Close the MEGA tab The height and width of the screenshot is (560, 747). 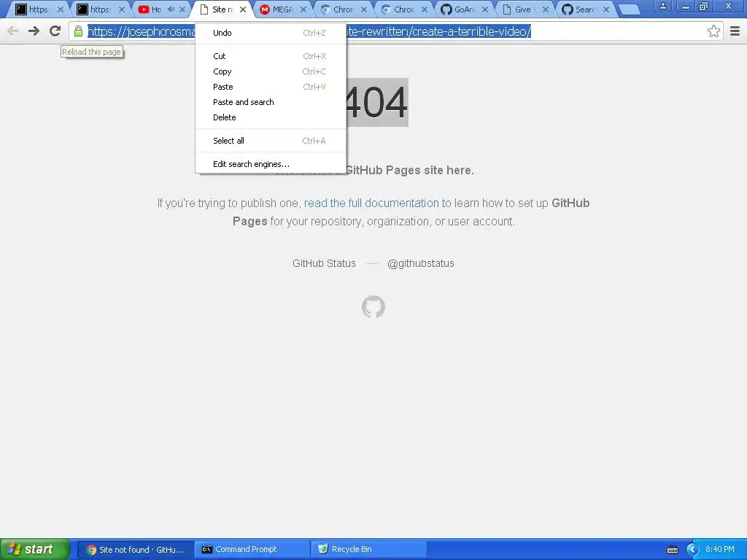pos(303,9)
